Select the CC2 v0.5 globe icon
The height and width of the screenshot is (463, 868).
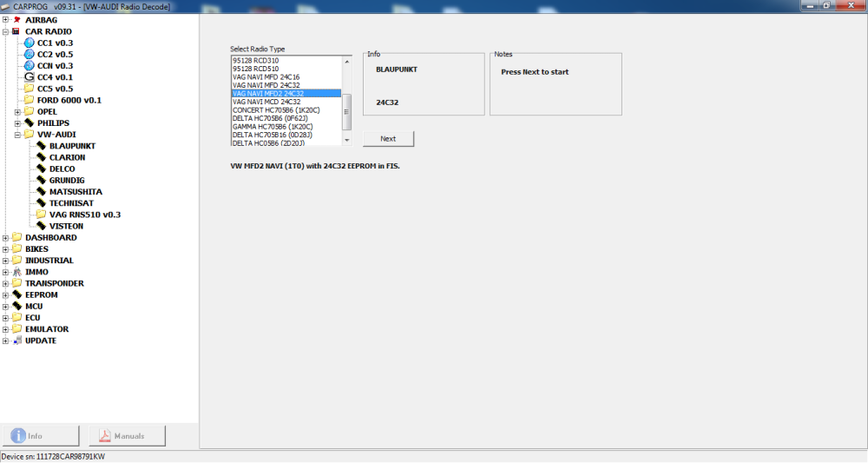(30, 54)
